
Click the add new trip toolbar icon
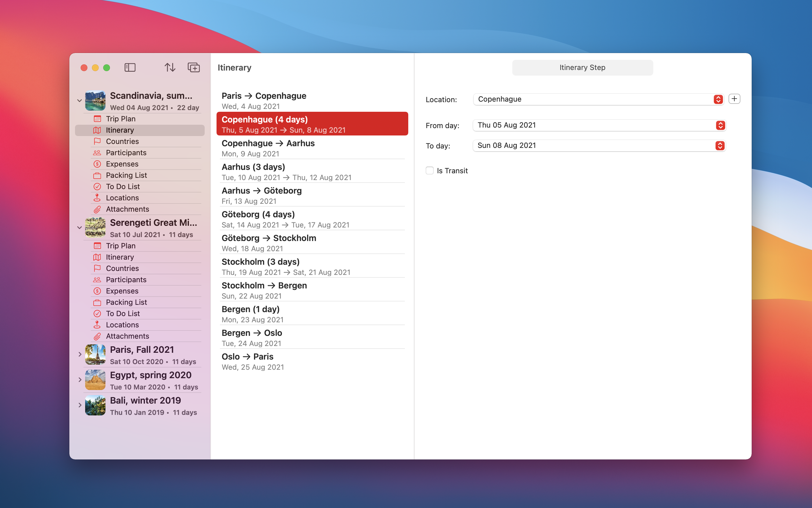point(194,67)
